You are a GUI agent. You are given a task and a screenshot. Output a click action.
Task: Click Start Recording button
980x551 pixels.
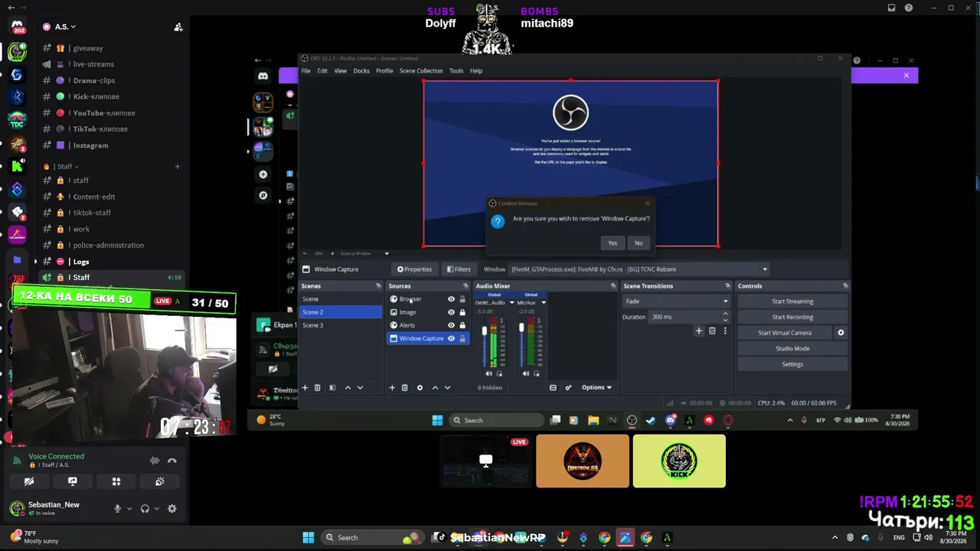[792, 317]
